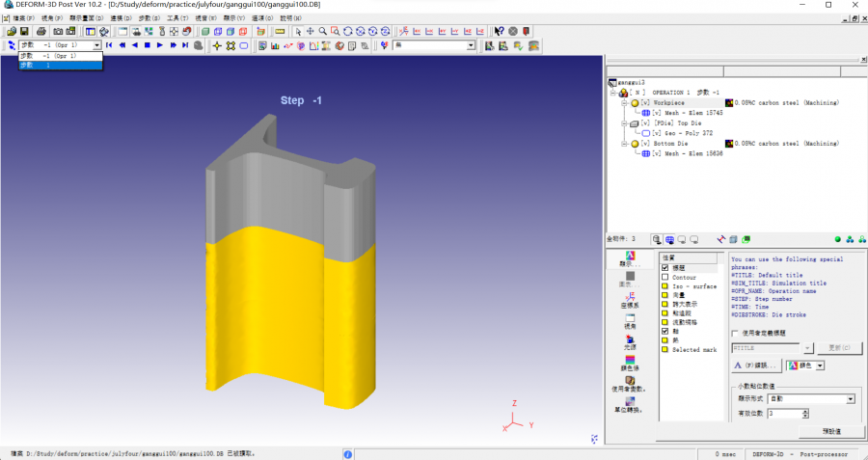
Task: Open the 步數(S) menu
Action: [149, 18]
